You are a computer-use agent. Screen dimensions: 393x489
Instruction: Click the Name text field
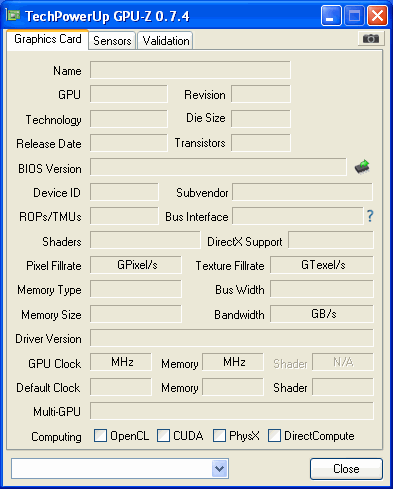click(190, 70)
